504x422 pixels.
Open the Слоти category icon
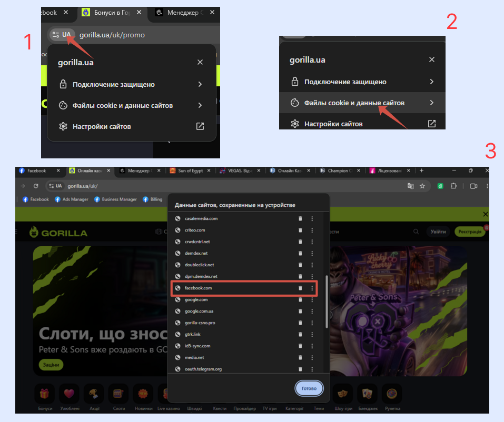click(x=118, y=394)
